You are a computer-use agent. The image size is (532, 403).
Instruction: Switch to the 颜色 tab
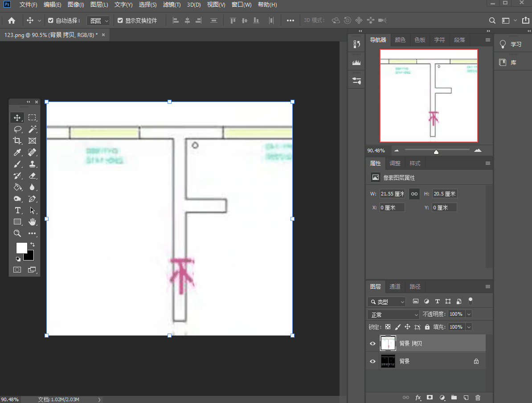(x=400, y=40)
